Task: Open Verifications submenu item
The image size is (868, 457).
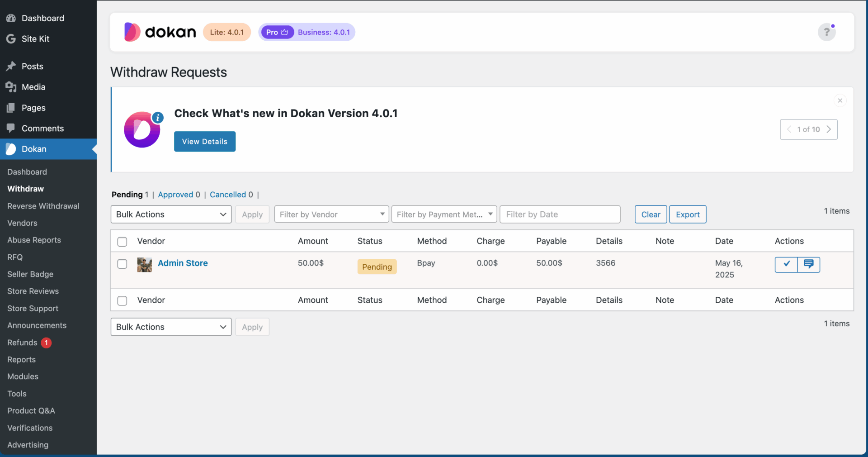Action: tap(30, 428)
